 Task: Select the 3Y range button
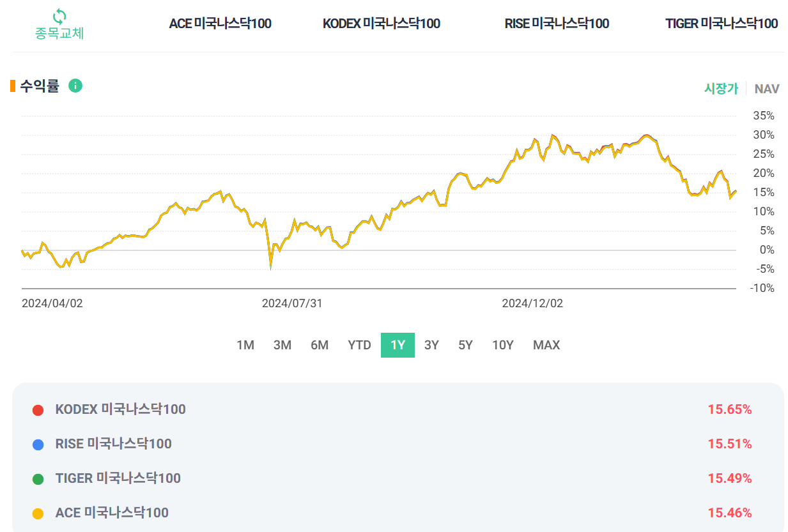(431, 345)
